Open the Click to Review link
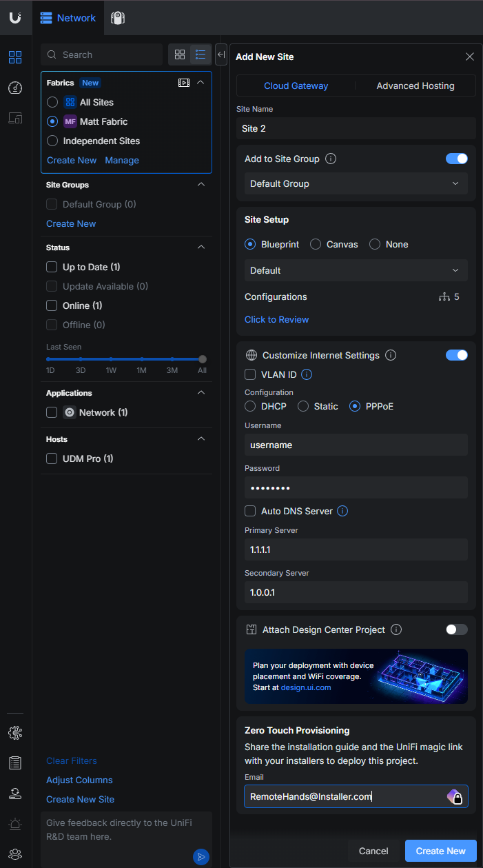 [276, 319]
